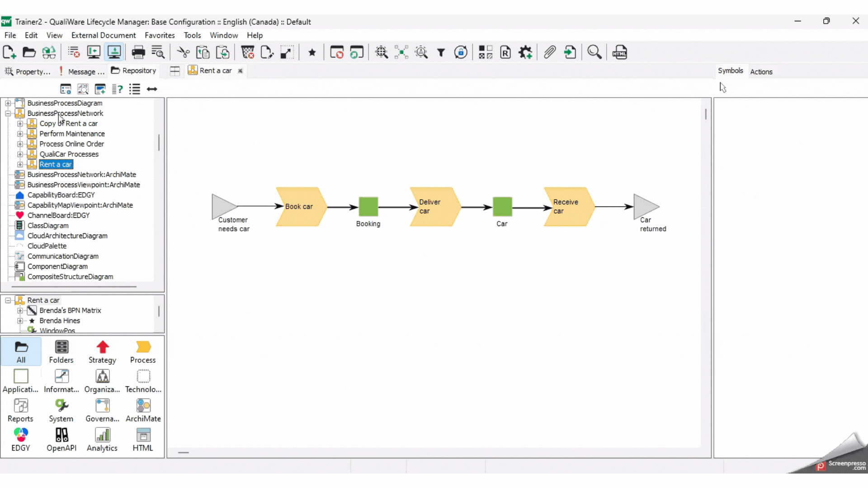868x488 pixels.
Task: Expand the Perform Maintenance tree node
Action: pyautogui.click(x=20, y=134)
